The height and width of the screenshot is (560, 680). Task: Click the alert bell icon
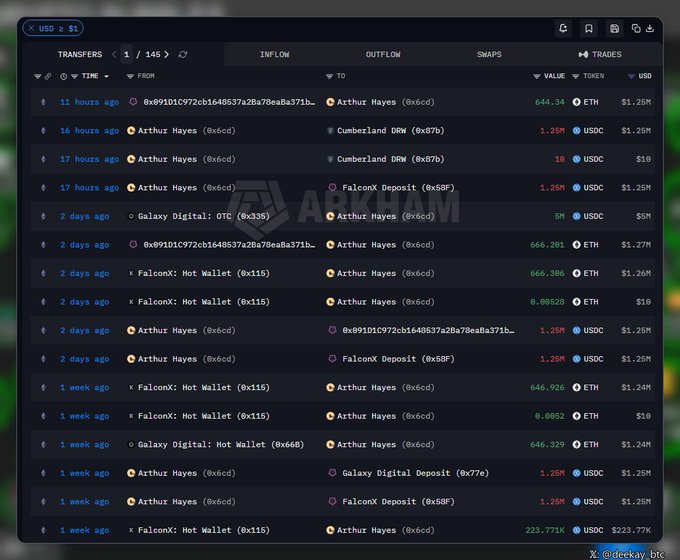tap(563, 29)
